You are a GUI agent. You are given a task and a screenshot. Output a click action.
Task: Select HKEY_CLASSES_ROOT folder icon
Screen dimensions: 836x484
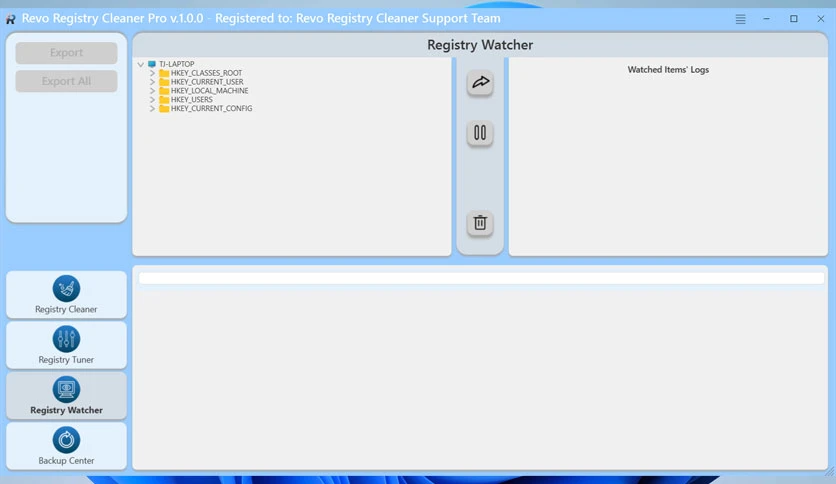164,73
